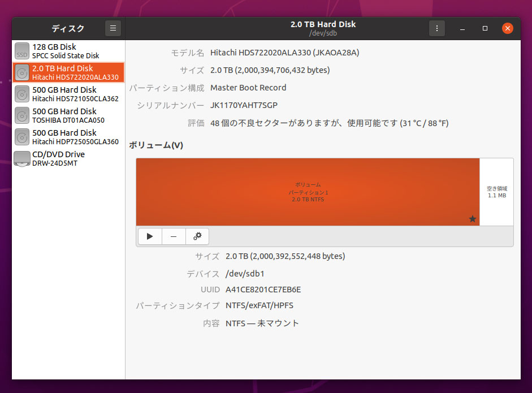
Task: Click the ボリューム(V) section heading
Action: click(x=156, y=145)
